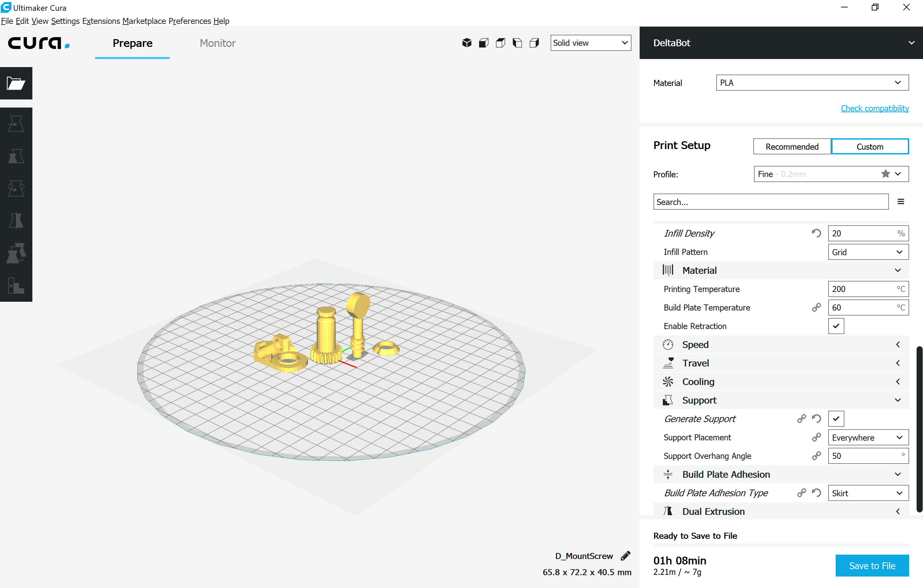Switch Print Setup to Recommended mode
The width and height of the screenshot is (923, 588).
click(792, 147)
